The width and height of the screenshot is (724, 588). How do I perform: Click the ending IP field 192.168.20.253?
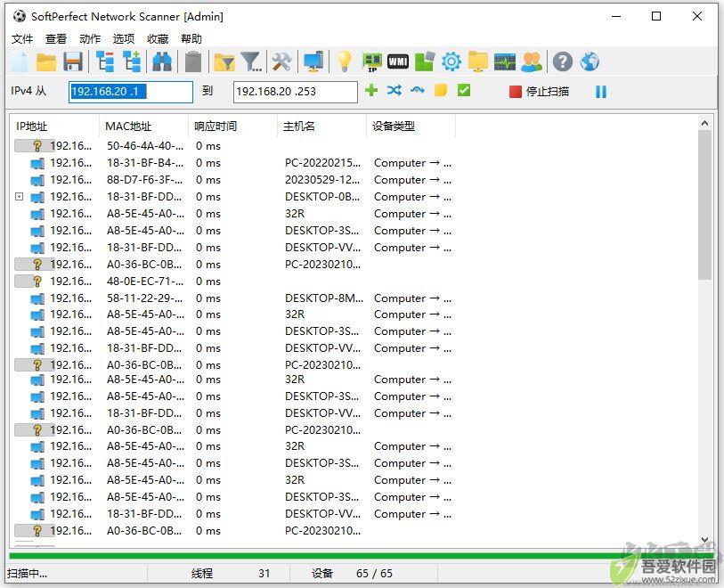coord(296,92)
